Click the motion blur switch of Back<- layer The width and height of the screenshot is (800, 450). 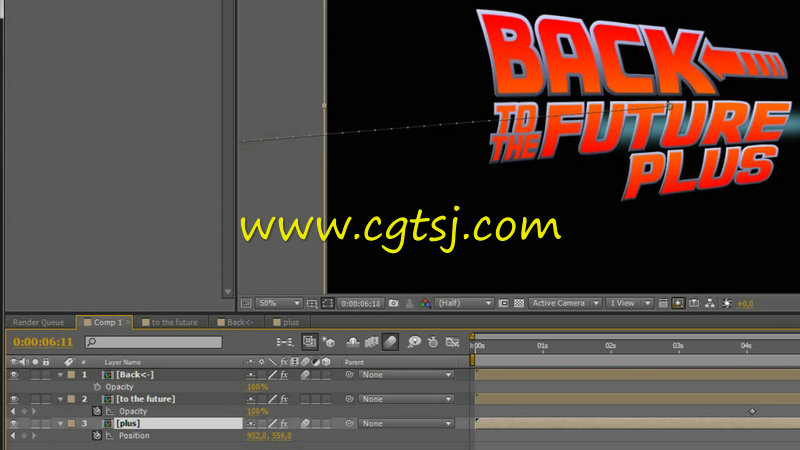click(305, 374)
